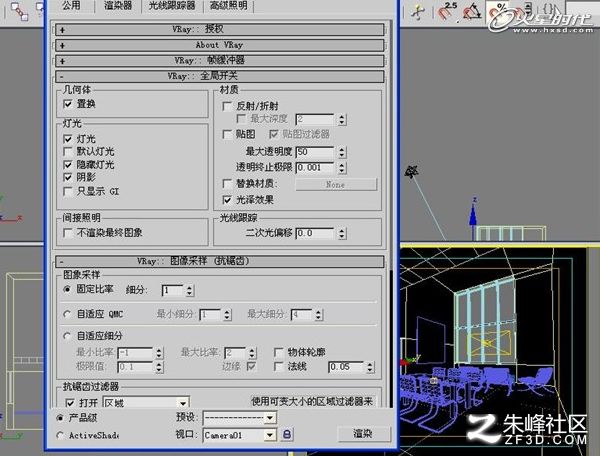Click the 细分 subdivs value field
Image resolution: width=600 pixels, height=456 pixels.
[x=173, y=290]
